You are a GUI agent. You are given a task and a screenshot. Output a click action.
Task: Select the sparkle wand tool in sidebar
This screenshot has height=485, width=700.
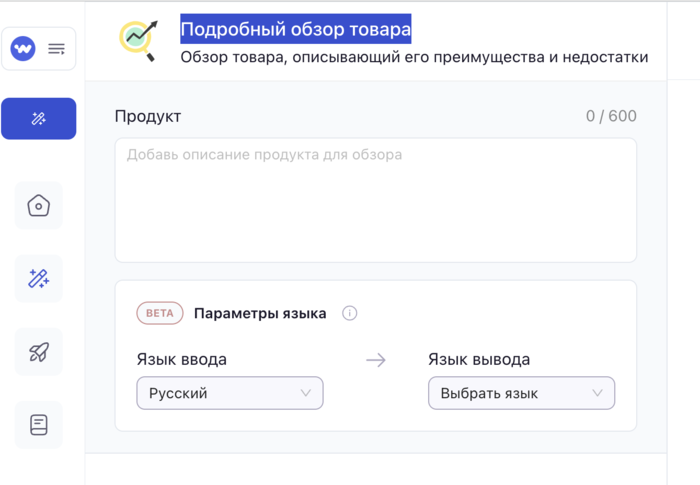tap(39, 279)
